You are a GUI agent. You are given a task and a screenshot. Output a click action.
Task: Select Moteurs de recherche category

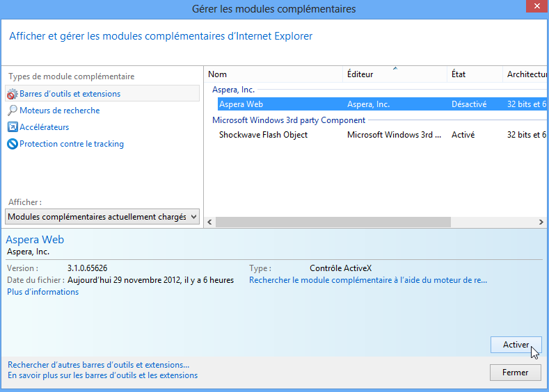coord(60,111)
